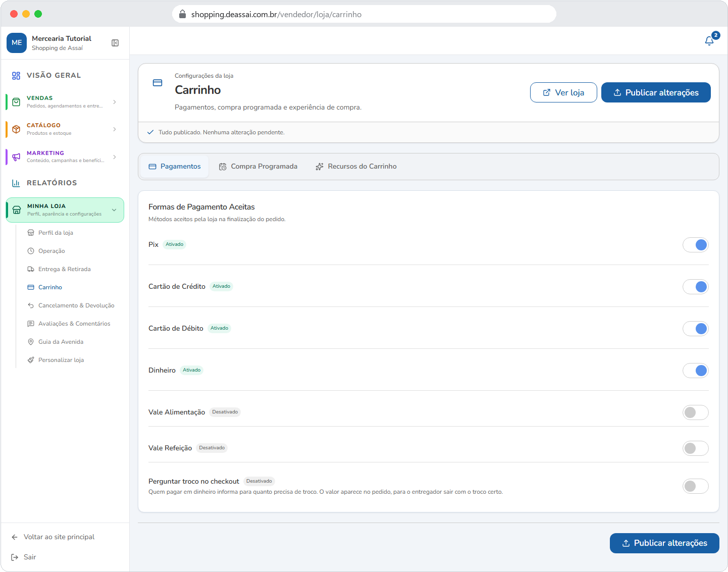The image size is (728, 572).
Task: Click the Cancelamento & Devolução return icon
Action: point(31,305)
